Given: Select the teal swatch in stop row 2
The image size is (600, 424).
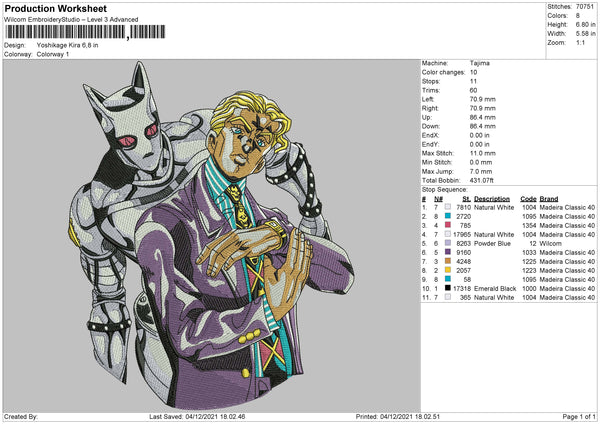Looking at the screenshot, I should point(447,216).
